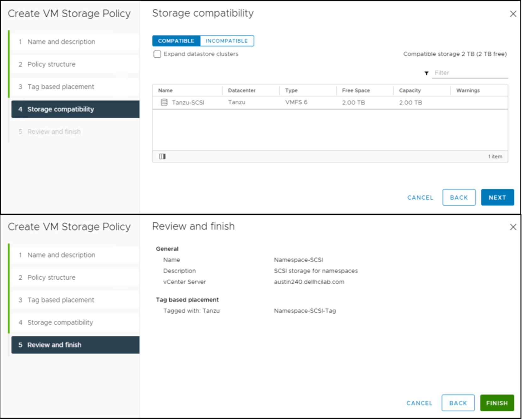Go to step 3 Tag based placement, upper wizard
This screenshot has height=420, width=522.
(x=75, y=87)
